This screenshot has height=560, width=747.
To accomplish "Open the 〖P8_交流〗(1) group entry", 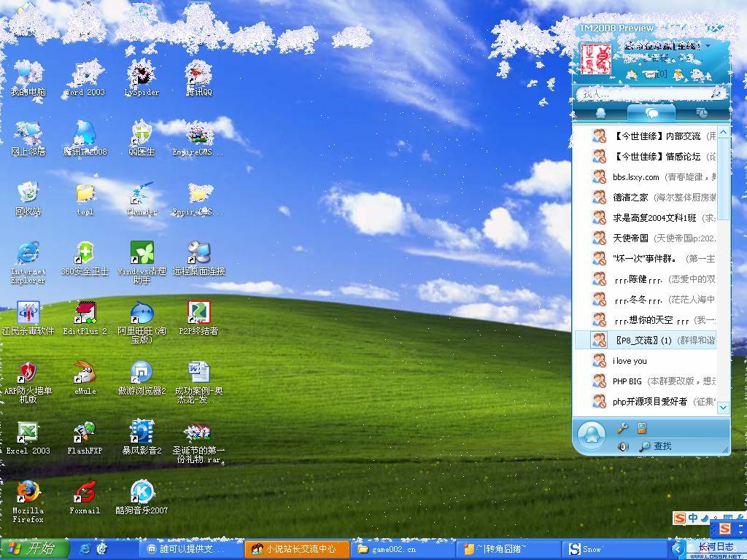I will [x=646, y=340].
